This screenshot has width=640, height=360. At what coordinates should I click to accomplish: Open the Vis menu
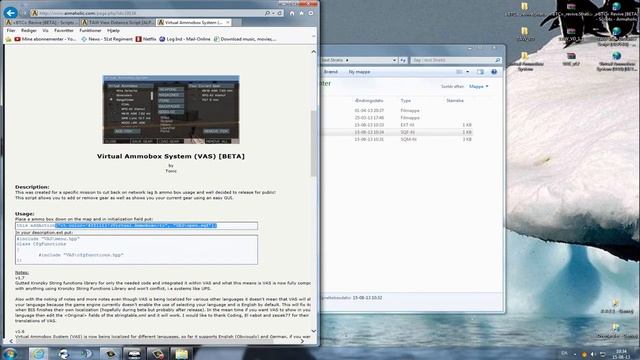[45, 31]
